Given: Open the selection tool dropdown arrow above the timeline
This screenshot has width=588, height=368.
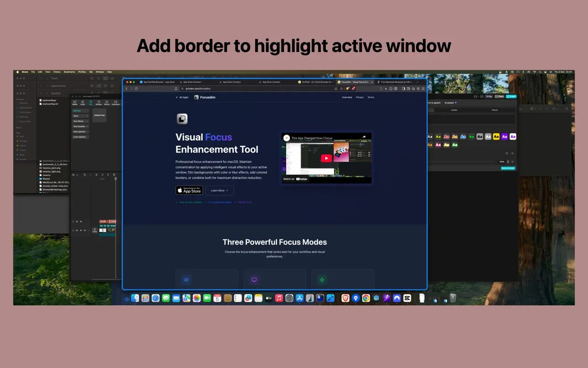Looking at the screenshot, I should tap(77, 175).
